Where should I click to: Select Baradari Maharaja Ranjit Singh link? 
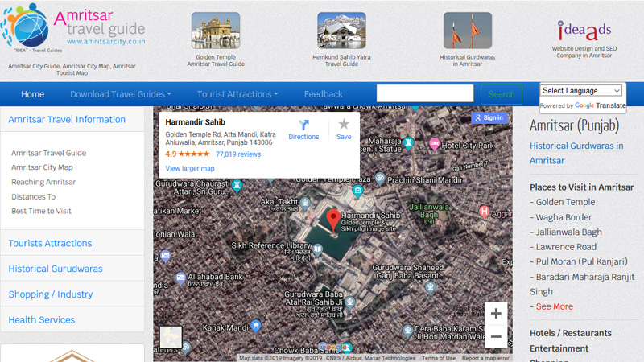pos(582,284)
